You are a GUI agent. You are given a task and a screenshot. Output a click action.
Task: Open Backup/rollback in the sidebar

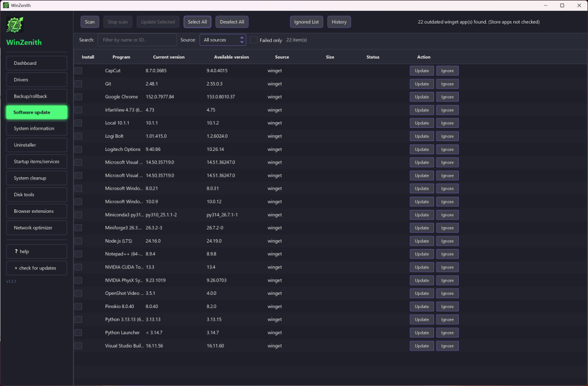pyautogui.click(x=37, y=96)
